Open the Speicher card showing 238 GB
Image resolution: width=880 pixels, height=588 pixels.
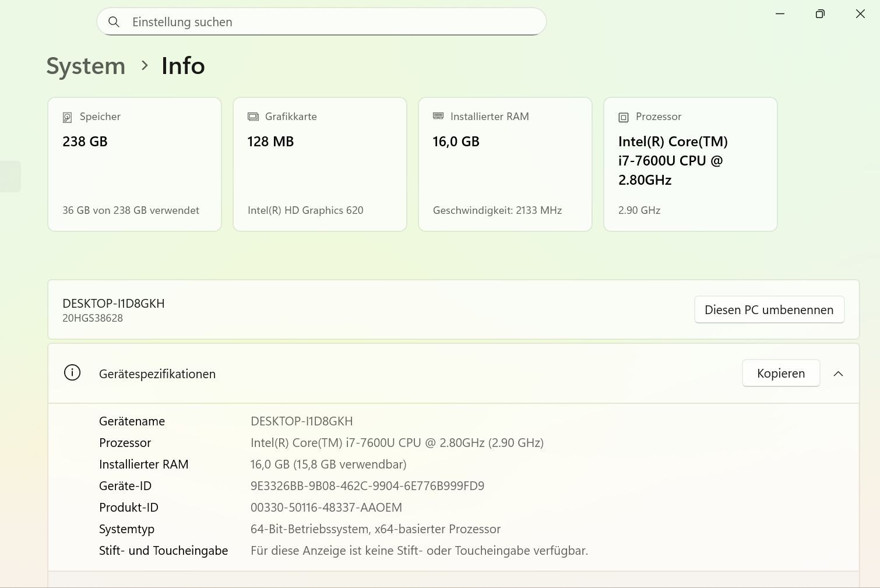[135, 164]
